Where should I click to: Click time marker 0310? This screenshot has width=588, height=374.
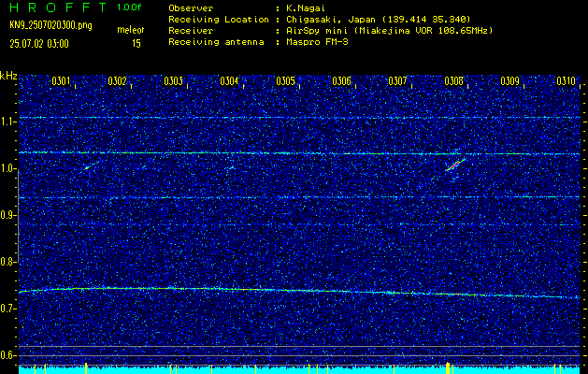click(566, 80)
